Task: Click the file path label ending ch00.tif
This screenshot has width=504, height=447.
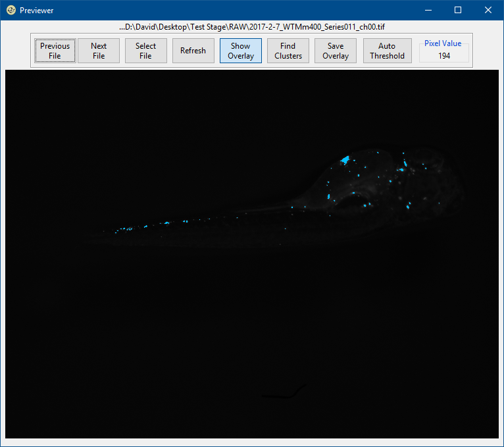Action: 252,27
